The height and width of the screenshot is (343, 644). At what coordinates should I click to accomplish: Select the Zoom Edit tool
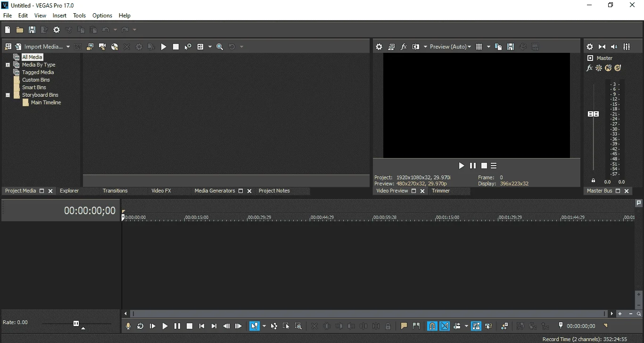coord(298,326)
